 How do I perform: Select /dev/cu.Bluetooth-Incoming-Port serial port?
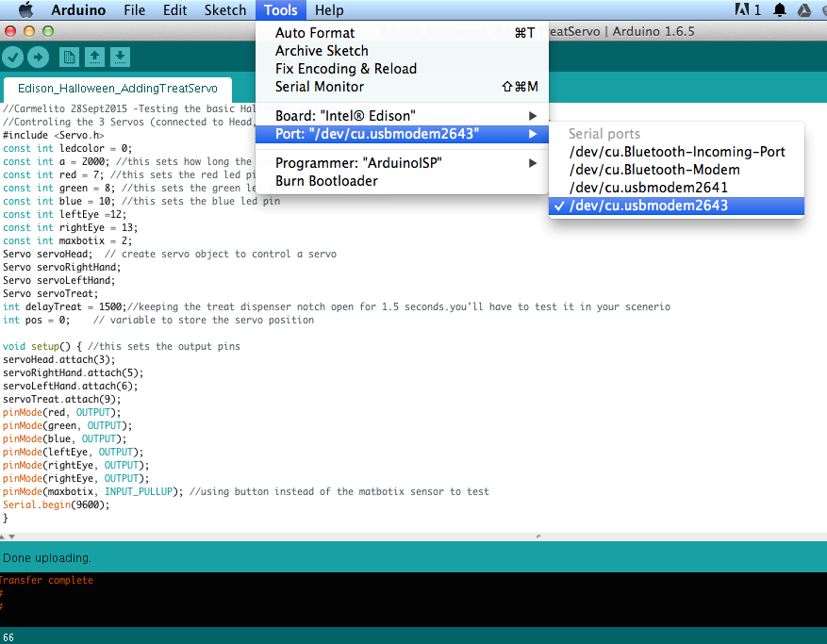[x=677, y=152]
